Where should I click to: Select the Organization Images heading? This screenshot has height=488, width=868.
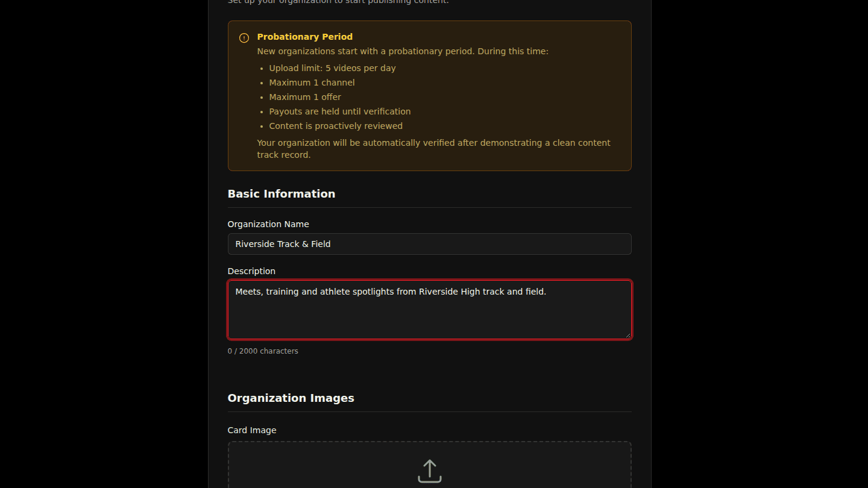pyautogui.click(x=291, y=398)
